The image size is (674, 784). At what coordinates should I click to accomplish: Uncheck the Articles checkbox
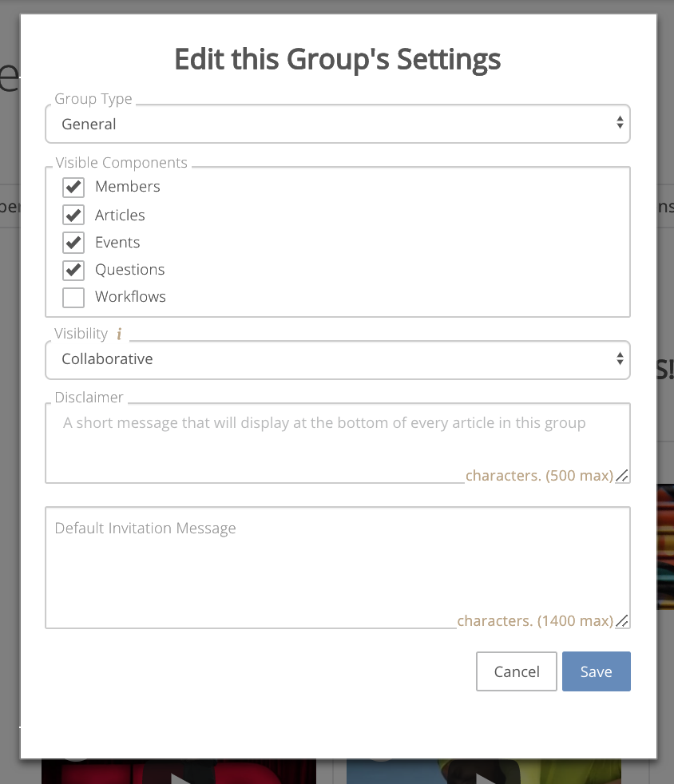[x=73, y=215]
